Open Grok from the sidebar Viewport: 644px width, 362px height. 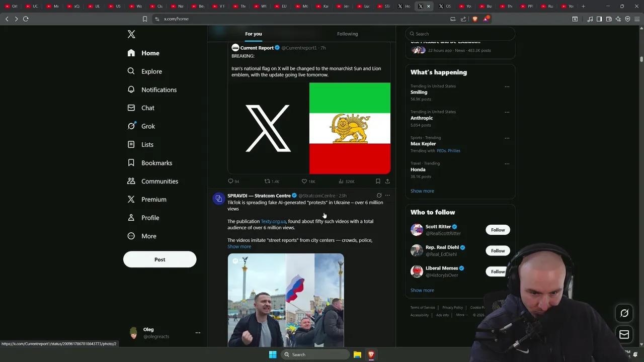[x=141, y=126]
